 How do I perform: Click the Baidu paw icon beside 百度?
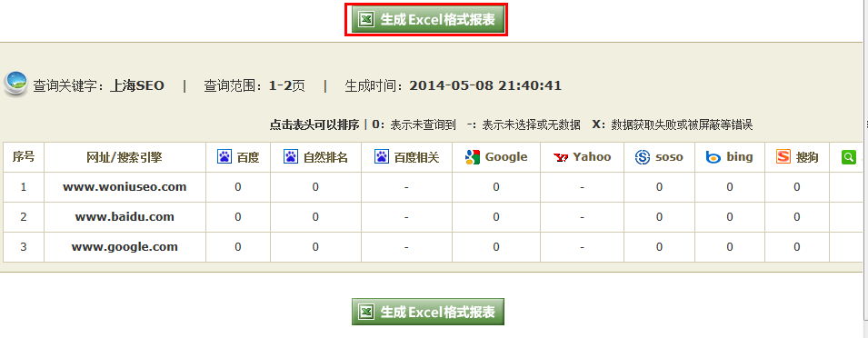224,157
